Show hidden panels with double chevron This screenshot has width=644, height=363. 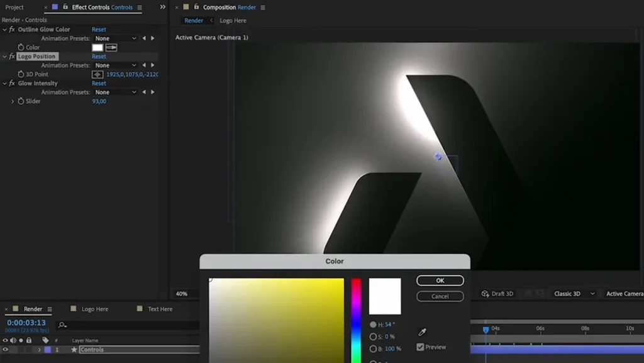(163, 7)
